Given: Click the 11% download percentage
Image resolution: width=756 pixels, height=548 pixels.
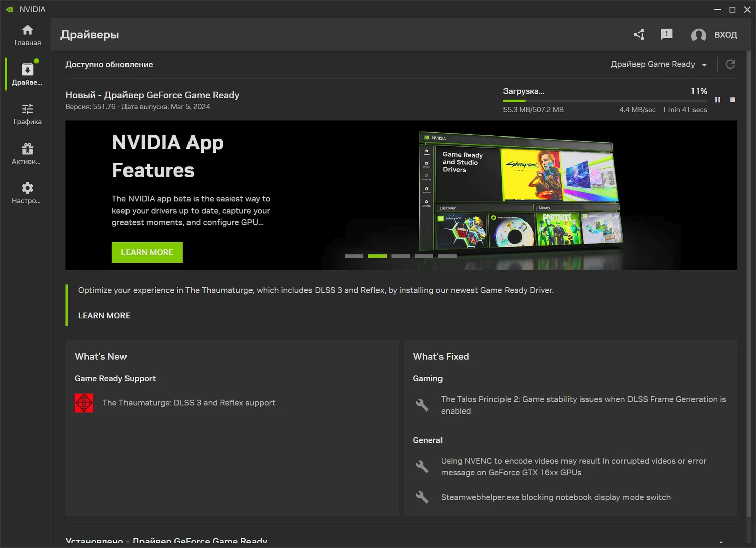Looking at the screenshot, I should click(x=699, y=91).
